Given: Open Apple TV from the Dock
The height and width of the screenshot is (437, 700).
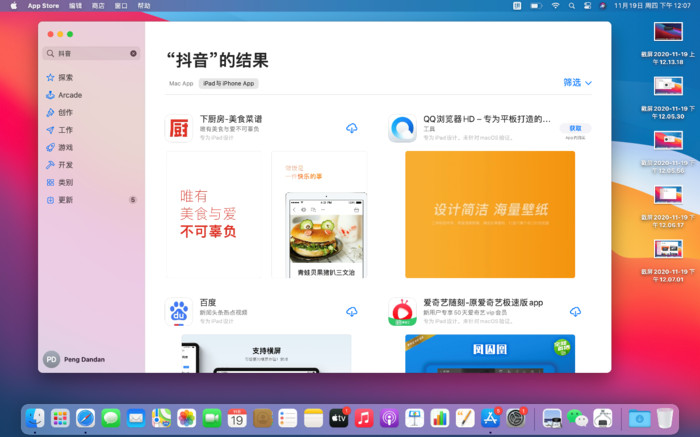Looking at the screenshot, I should (339, 418).
